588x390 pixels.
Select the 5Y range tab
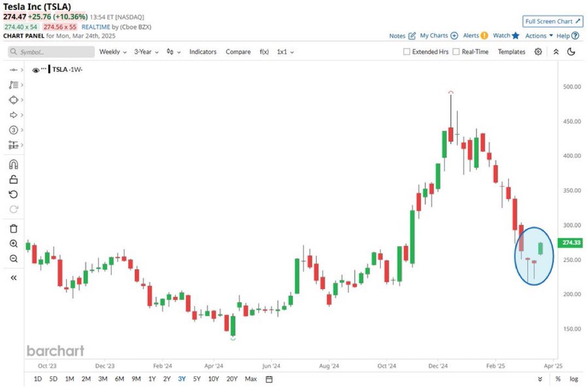[x=197, y=379]
